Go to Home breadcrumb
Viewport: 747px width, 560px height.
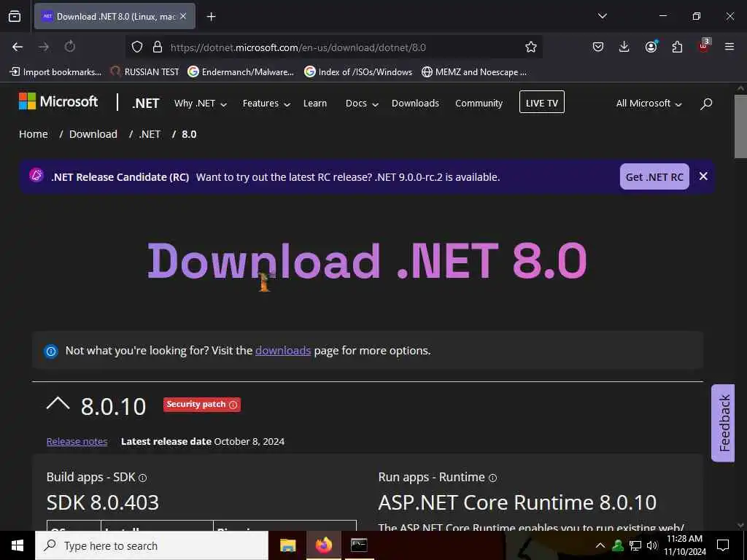click(x=34, y=134)
